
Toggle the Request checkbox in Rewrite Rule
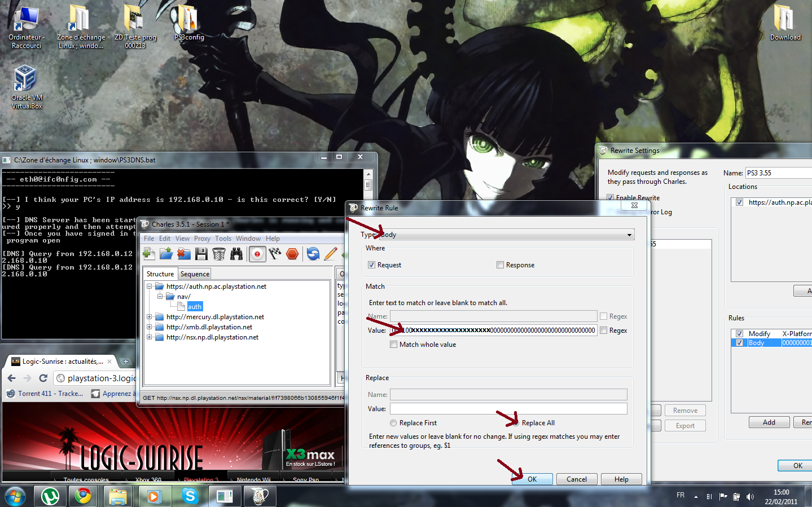click(x=371, y=264)
